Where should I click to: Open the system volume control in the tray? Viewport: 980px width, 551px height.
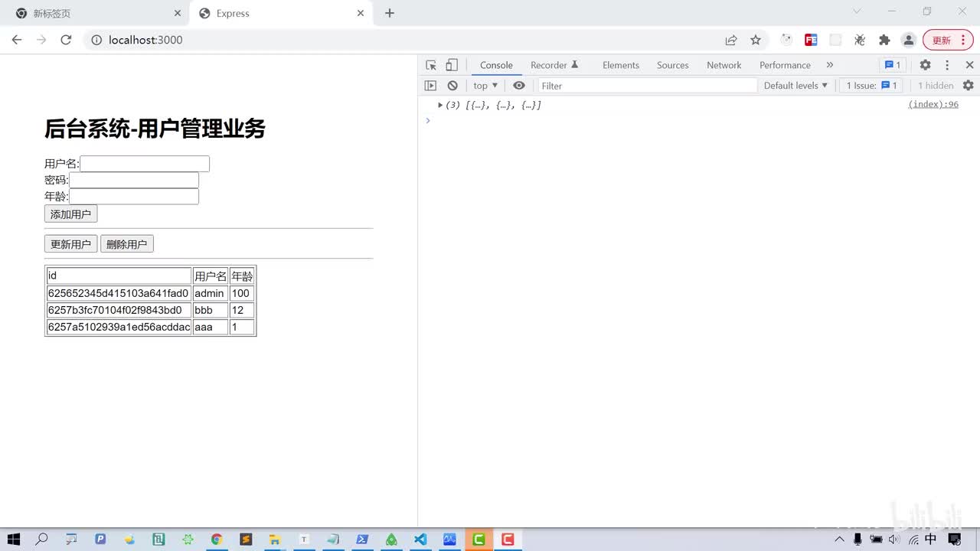pos(894,540)
